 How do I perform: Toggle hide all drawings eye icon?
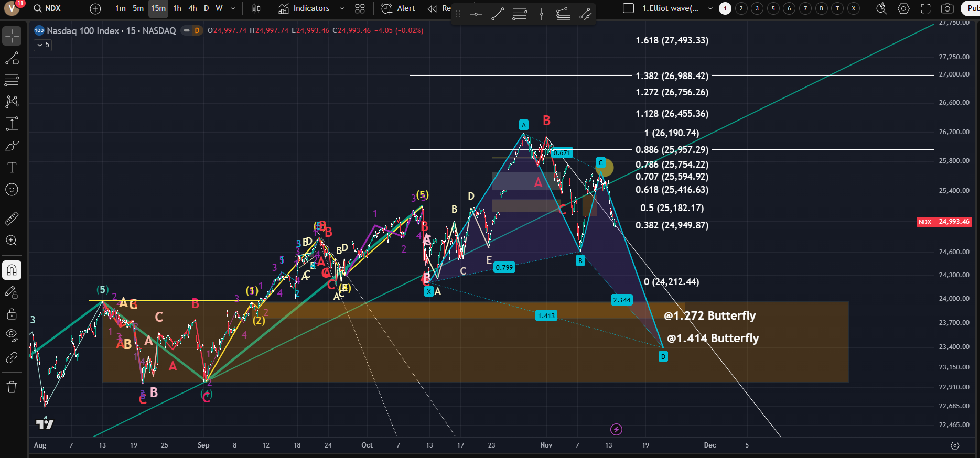pyautogui.click(x=12, y=335)
